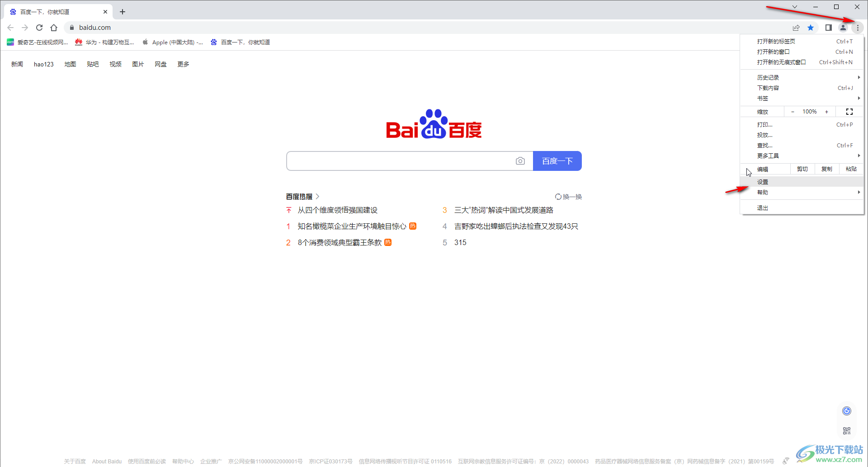Show the QR code icon at bottom right

(847, 431)
